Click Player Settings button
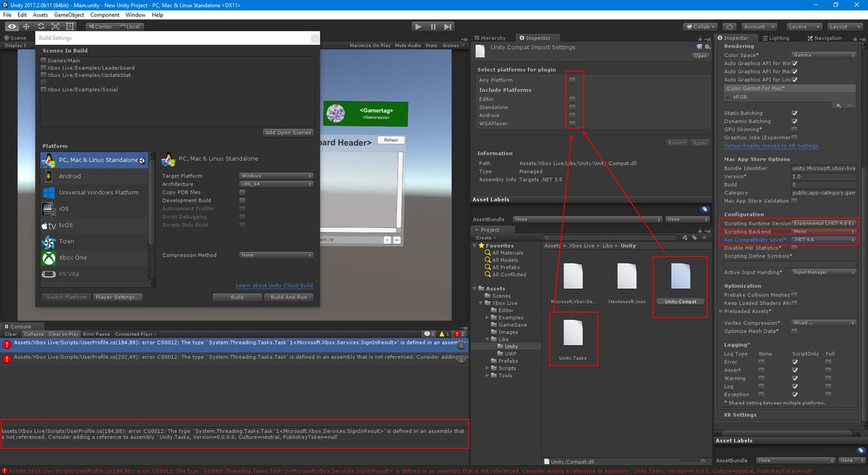 (116, 297)
